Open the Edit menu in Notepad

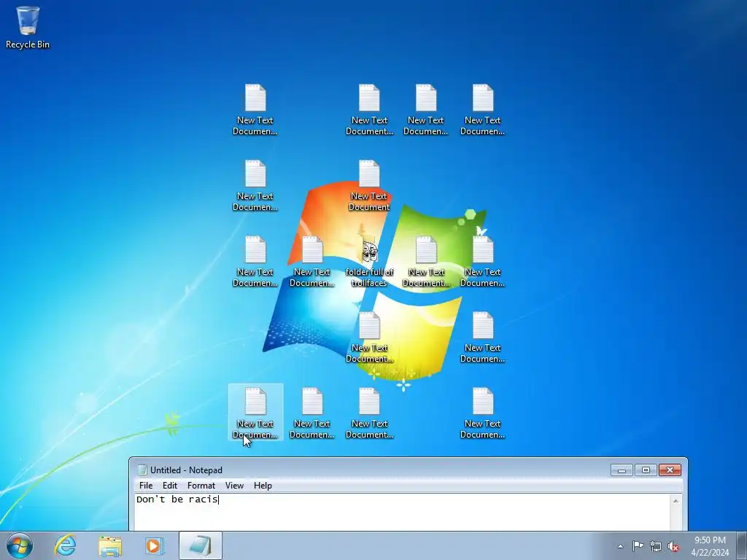click(169, 485)
